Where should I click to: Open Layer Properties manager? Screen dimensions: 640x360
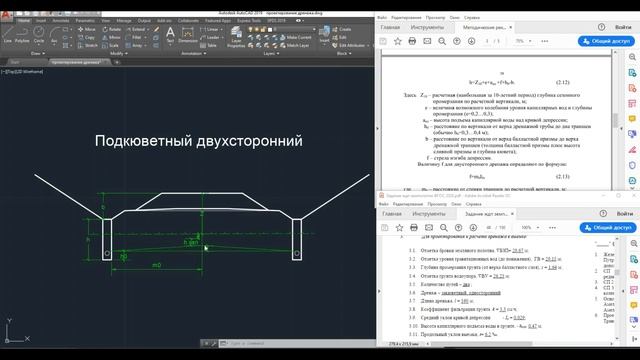point(236,37)
